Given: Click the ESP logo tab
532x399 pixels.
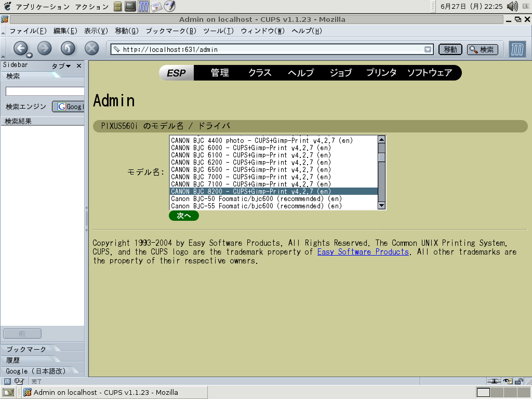Looking at the screenshot, I should [177, 73].
